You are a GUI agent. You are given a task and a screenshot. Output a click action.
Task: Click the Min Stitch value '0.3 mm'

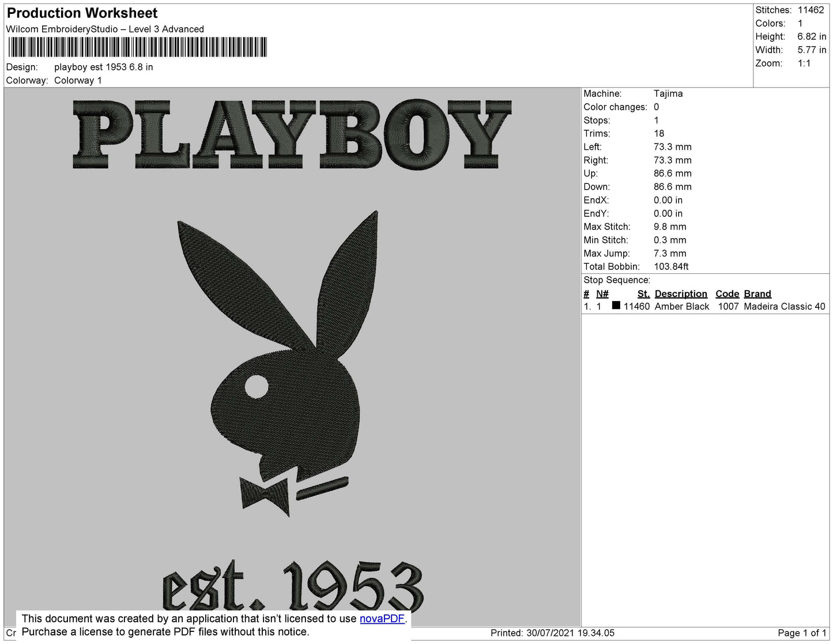(x=670, y=240)
